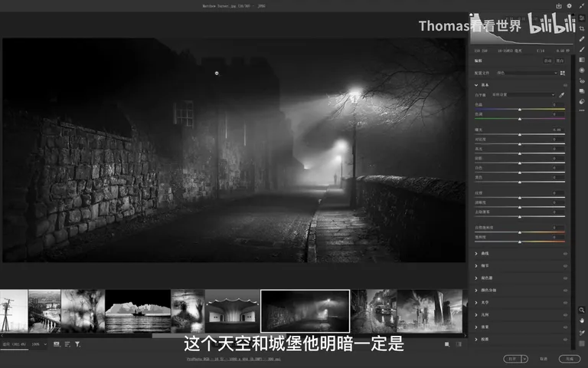Image resolution: width=588 pixels, height=368 pixels.
Task: Open the filmstrip filter funnel icon
Action: (77, 344)
